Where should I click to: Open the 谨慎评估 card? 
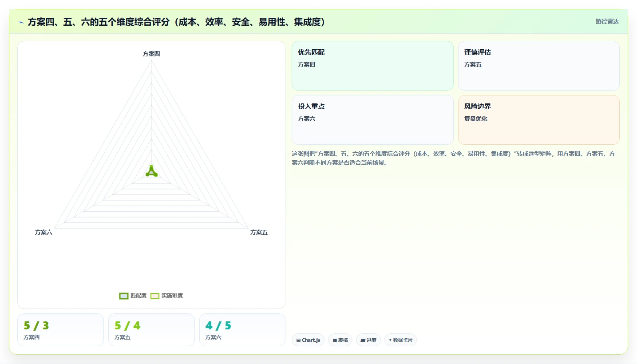538,66
